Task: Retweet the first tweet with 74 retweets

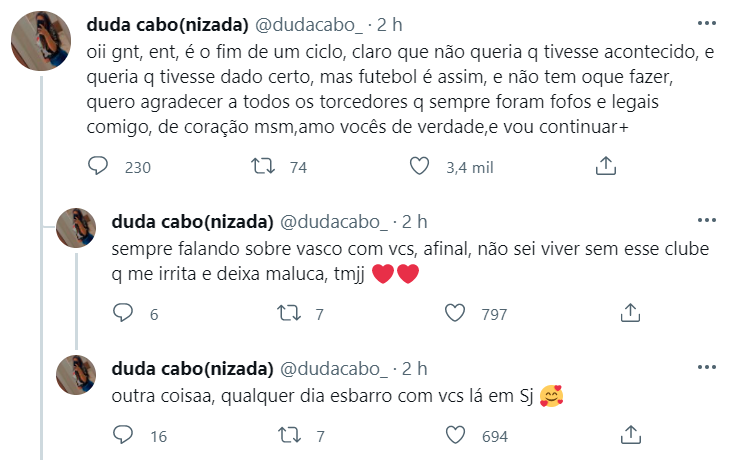Action: pyautogui.click(x=263, y=167)
